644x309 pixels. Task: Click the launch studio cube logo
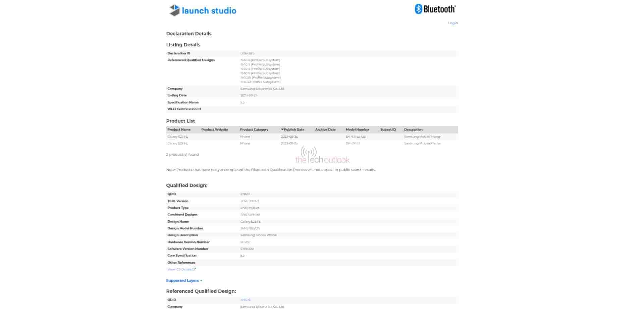[174, 10]
